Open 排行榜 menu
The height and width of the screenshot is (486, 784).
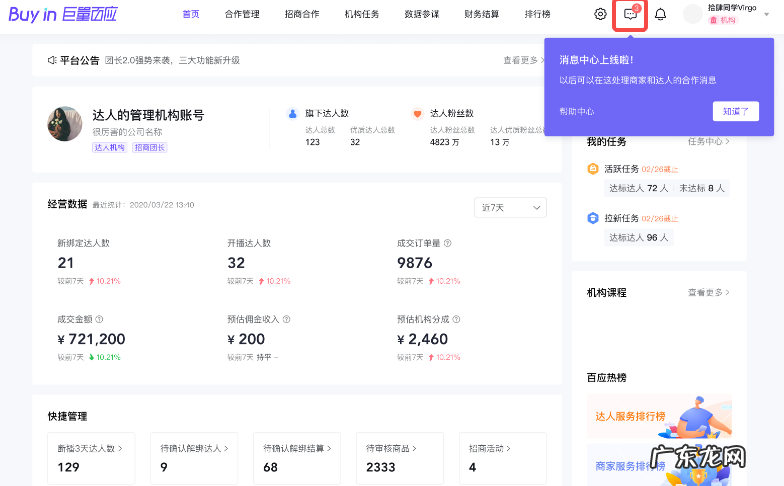point(538,14)
